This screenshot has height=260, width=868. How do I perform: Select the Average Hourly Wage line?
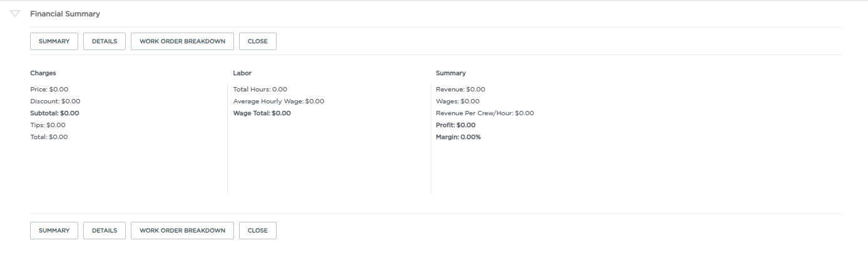click(278, 101)
